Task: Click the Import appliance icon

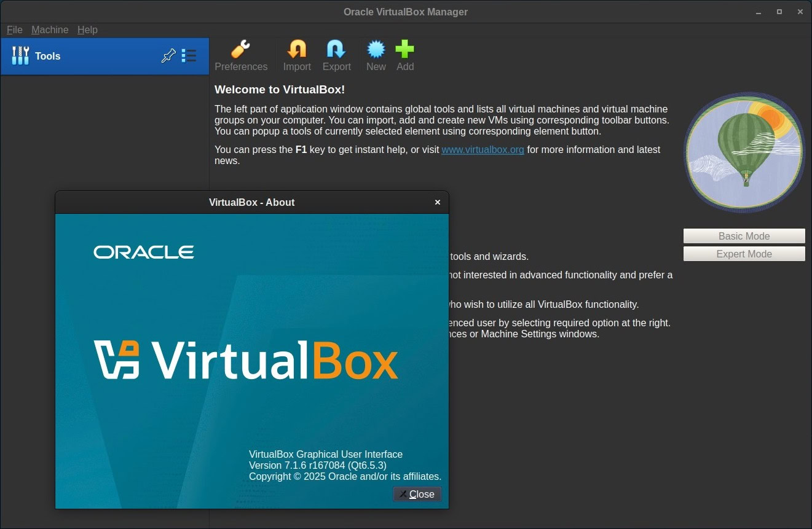Action: (297, 56)
